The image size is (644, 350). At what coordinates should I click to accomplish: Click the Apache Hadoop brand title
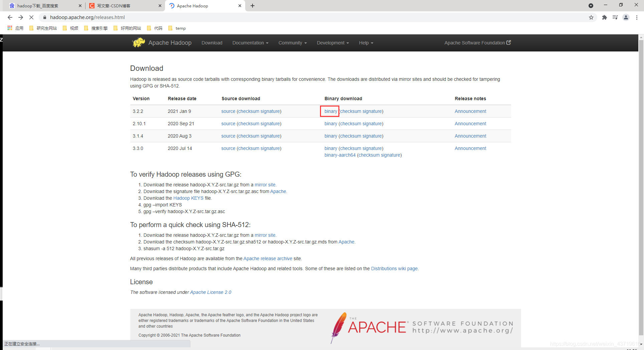(170, 43)
